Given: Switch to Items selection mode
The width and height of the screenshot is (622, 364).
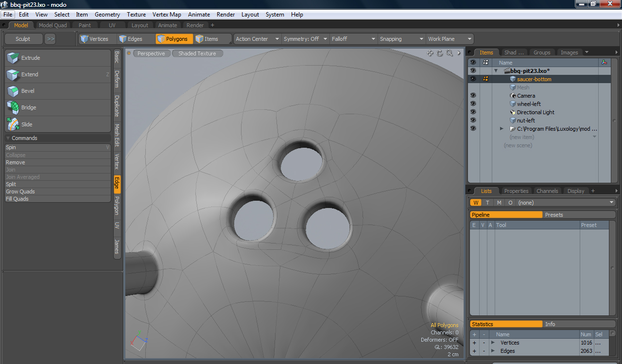Looking at the screenshot, I should (212, 39).
